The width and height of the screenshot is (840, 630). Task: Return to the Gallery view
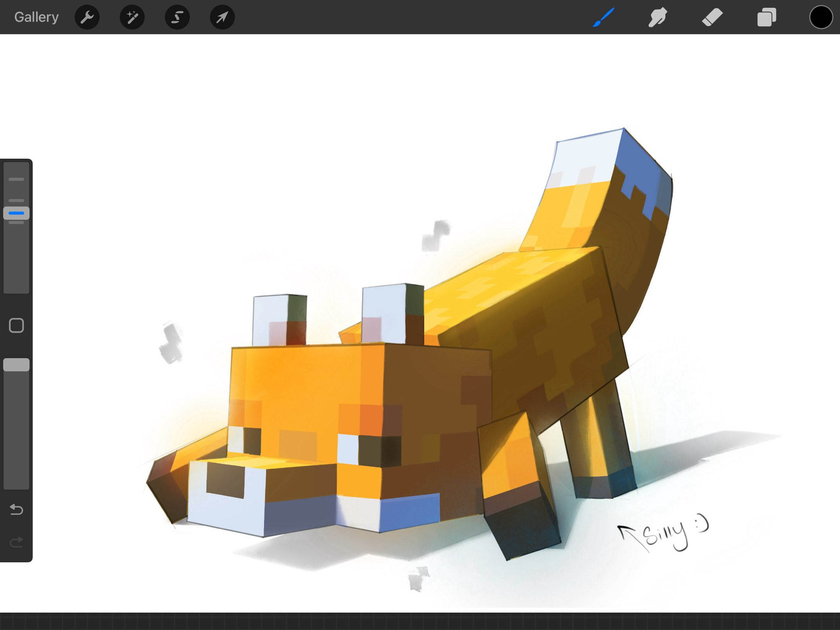36,17
